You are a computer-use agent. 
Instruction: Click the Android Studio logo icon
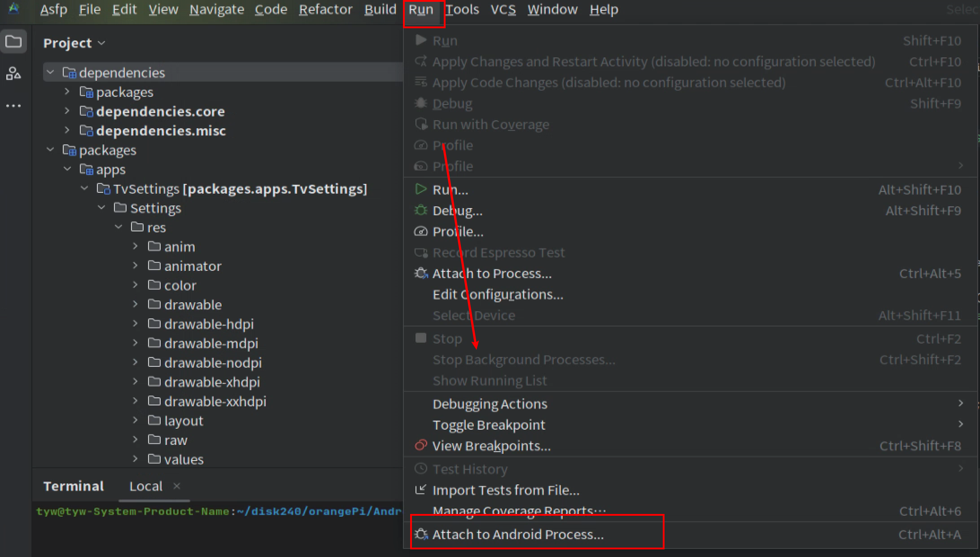(14, 9)
